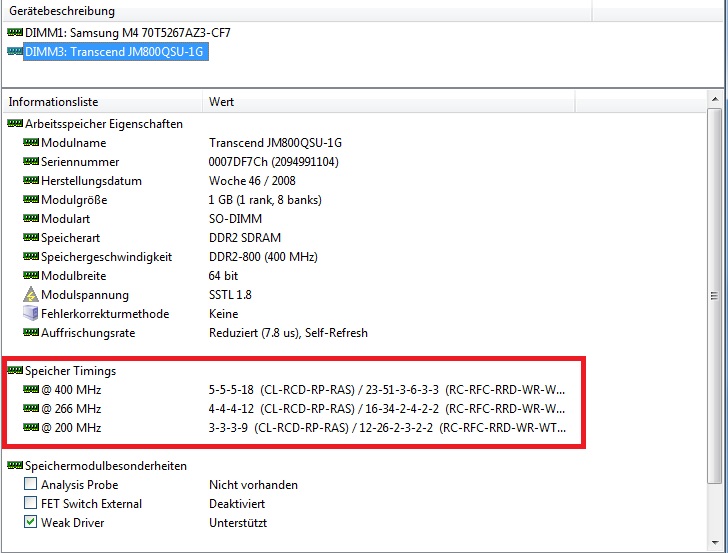Screen dimensions: 728x553
Task: Select value Keine
Action: (x=223, y=314)
